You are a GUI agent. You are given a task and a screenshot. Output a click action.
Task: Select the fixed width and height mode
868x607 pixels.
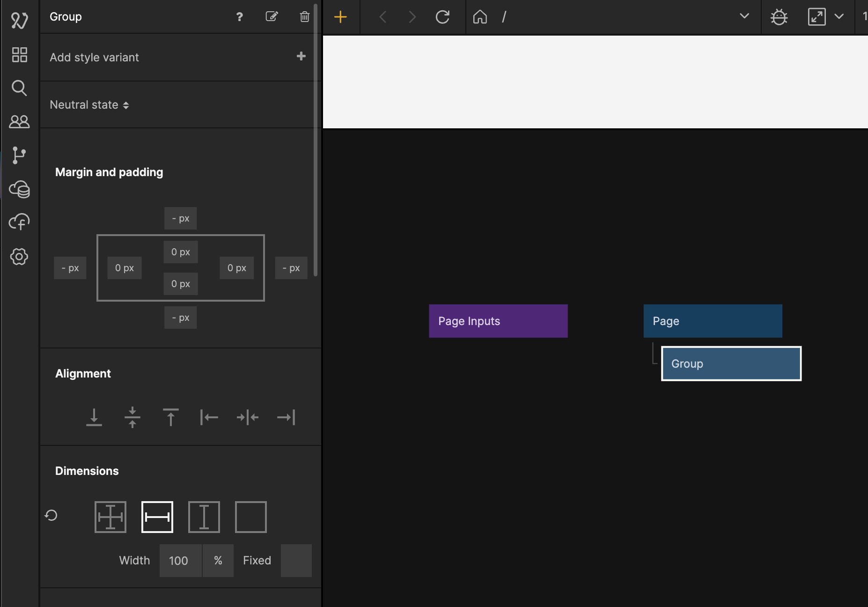coord(110,517)
